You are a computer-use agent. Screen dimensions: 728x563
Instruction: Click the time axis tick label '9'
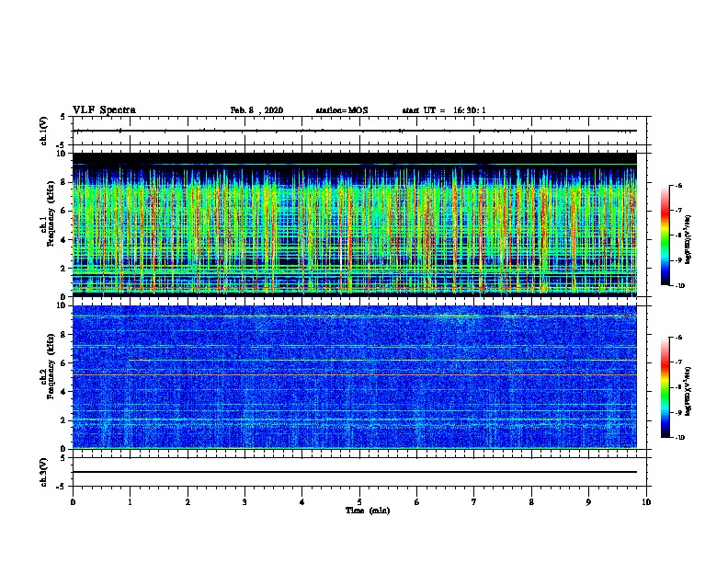(x=588, y=502)
